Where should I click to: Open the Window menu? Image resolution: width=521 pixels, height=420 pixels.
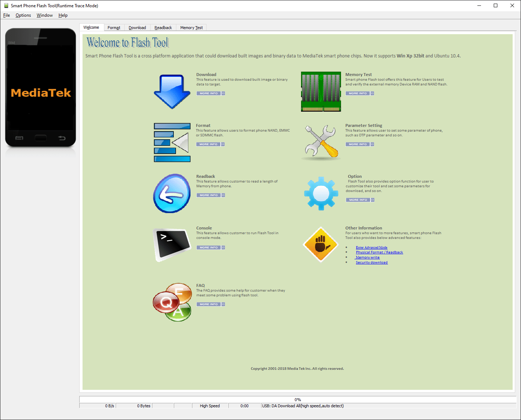click(45, 15)
